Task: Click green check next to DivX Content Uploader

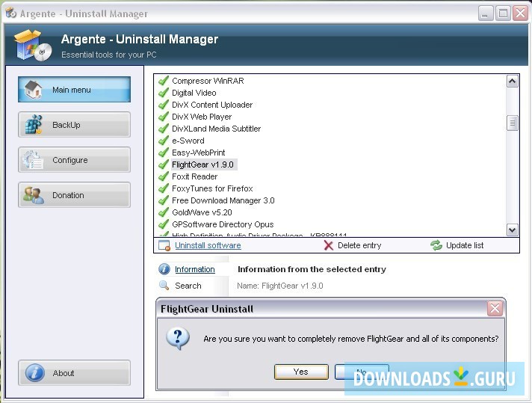Action: click(x=164, y=105)
